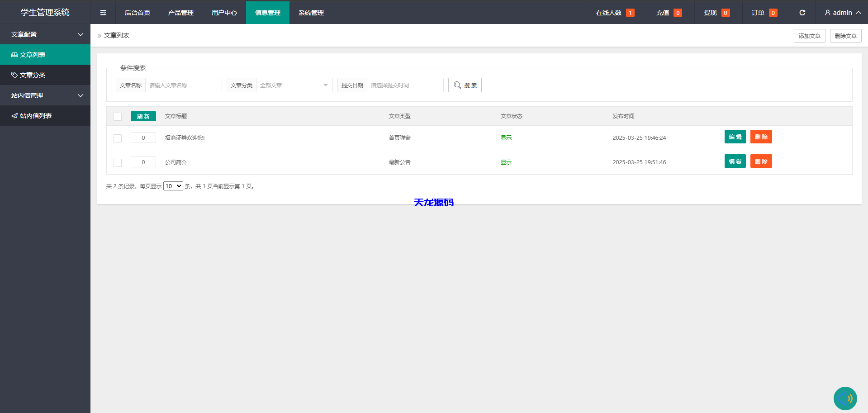
Task: Click the refresh icon in top bar
Action: tap(802, 13)
